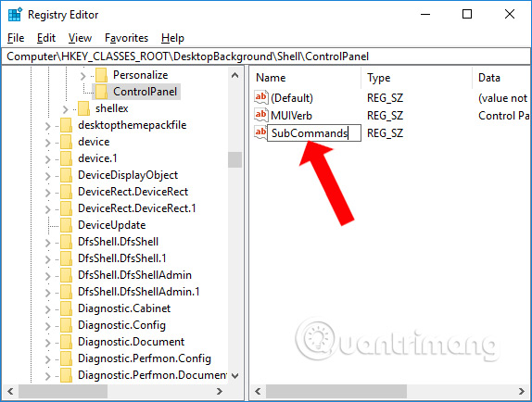This screenshot has height=402, width=532.
Task: Expand the shellex key
Action: click(x=66, y=109)
